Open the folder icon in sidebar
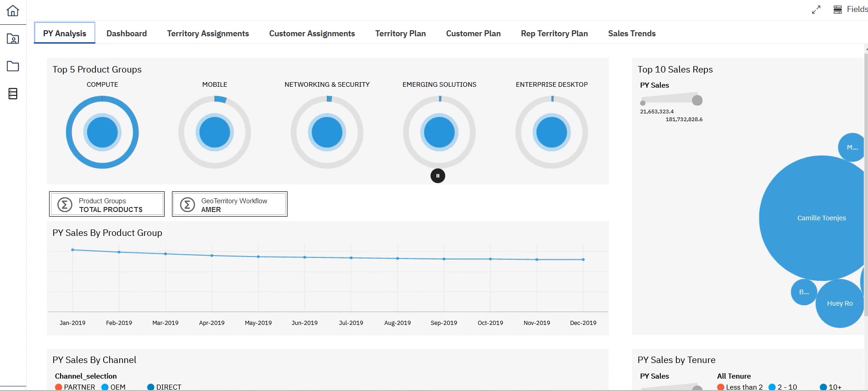Image resolution: width=868 pixels, height=391 pixels. tap(13, 67)
